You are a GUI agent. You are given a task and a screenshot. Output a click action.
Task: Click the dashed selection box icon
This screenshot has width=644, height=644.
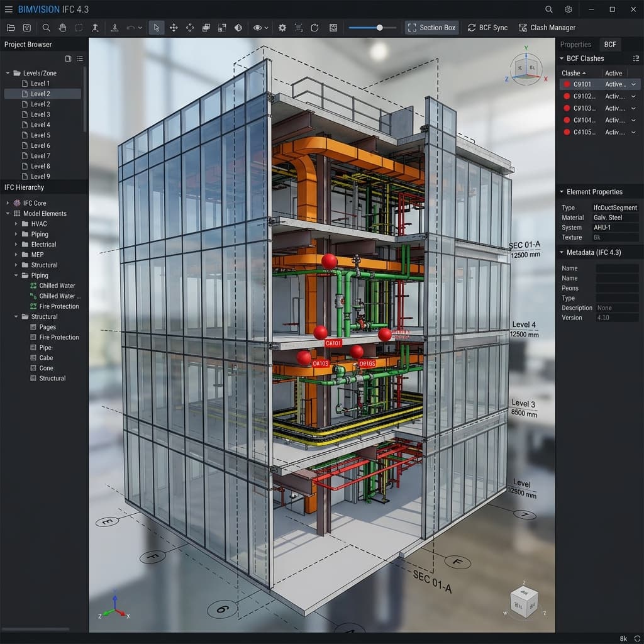point(79,28)
